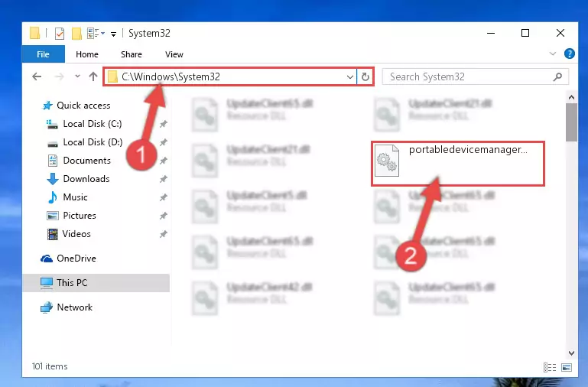Open the File menu
This screenshot has height=387, width=588.
pyautogui.click(x=43, y=54)
